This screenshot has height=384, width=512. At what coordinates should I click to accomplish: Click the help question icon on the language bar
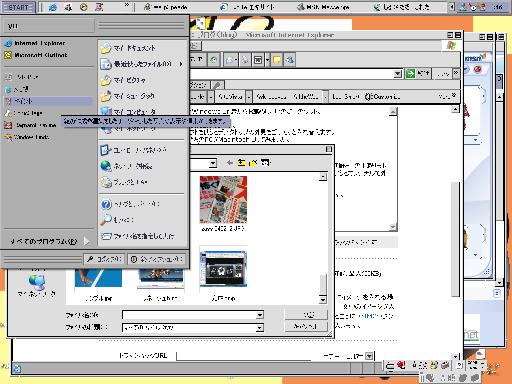pyautogui.click(x=459, y=365)
